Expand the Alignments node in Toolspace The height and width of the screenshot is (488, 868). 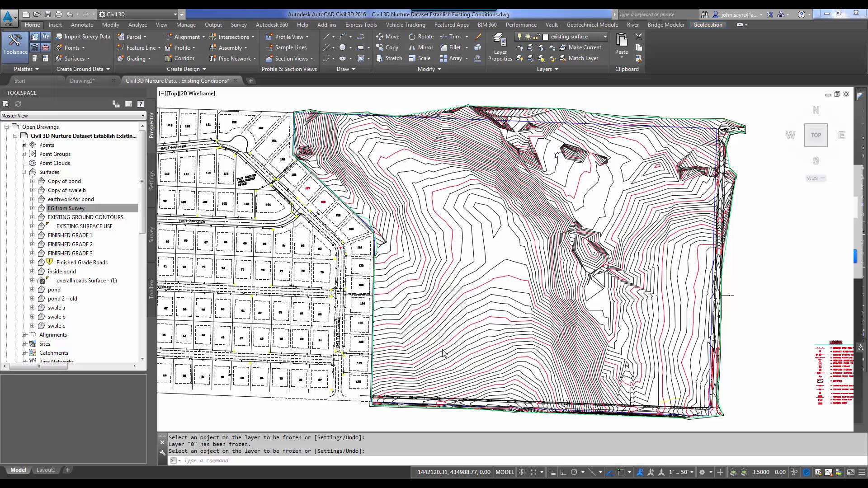tap(24, 334)
